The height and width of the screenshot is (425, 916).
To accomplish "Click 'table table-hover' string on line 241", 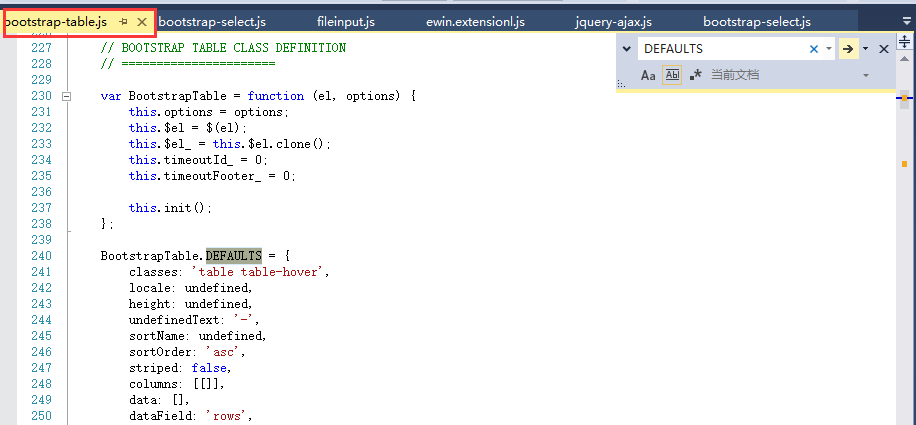I will (257, 272).
